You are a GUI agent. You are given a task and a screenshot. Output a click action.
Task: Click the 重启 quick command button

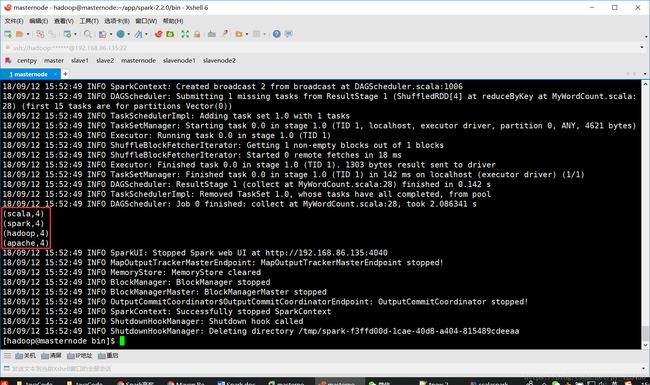tap(108, 356)
